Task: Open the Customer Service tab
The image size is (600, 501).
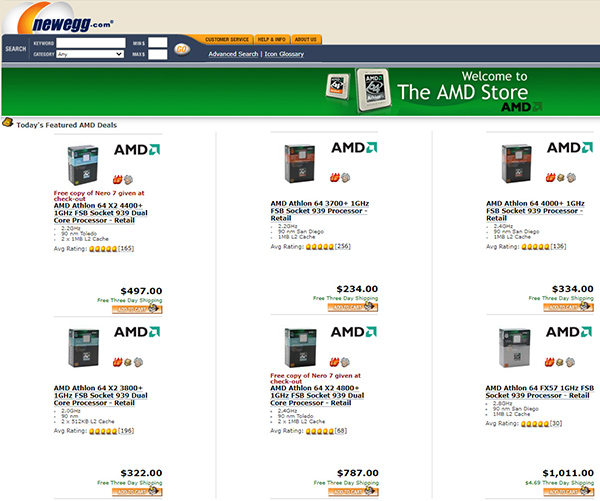Action: click(x=227, y=39)
